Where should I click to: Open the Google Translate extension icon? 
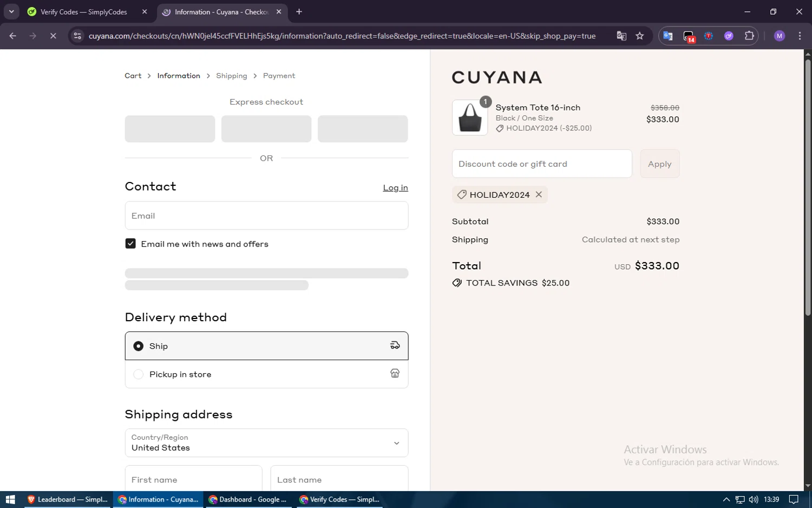coord(668,36)
